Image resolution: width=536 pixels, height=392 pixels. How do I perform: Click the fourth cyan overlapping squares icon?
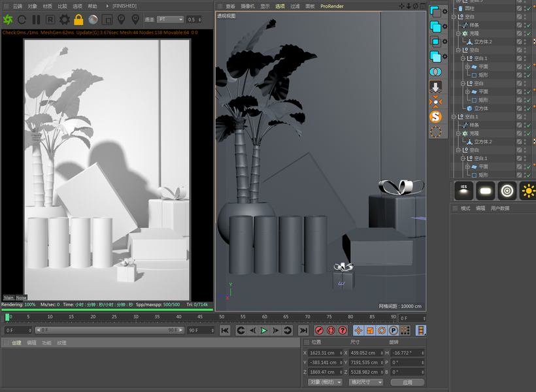(435, 57)
